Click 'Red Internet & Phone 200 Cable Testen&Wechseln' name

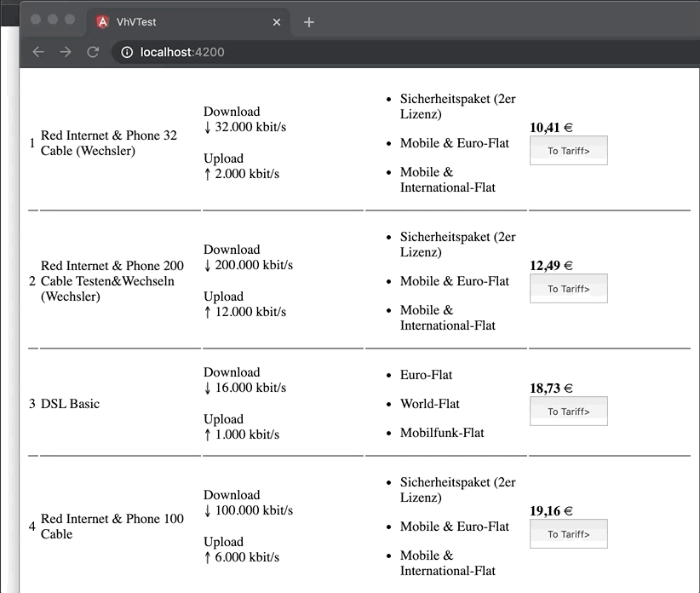112,281
